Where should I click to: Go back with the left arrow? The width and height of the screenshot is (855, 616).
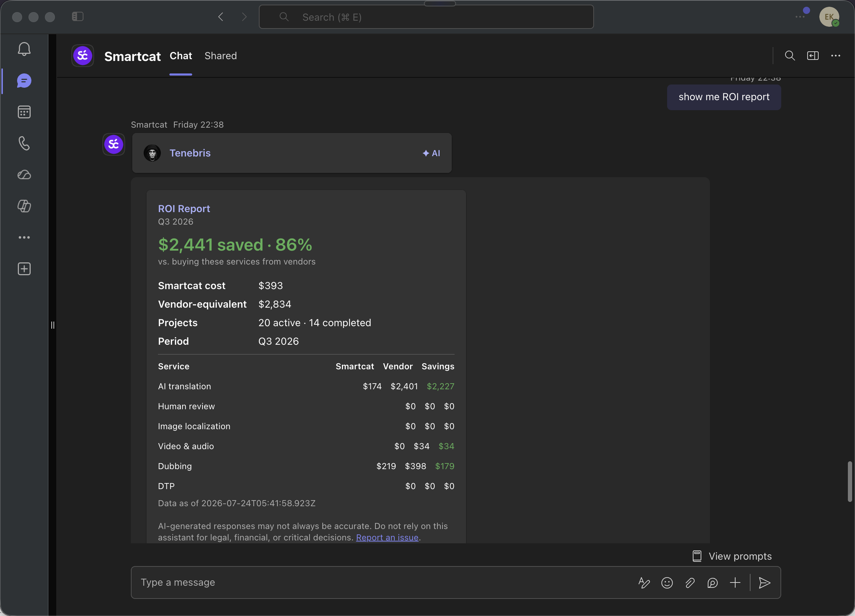coord(221,17)
